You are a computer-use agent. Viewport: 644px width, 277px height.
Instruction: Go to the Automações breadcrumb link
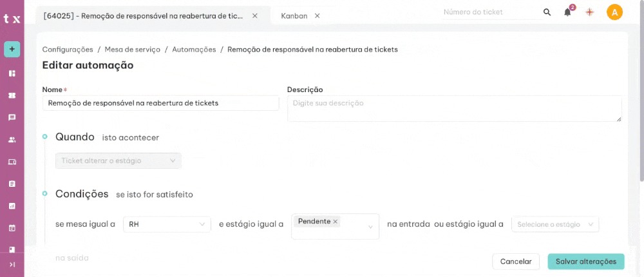pos(194,50)
